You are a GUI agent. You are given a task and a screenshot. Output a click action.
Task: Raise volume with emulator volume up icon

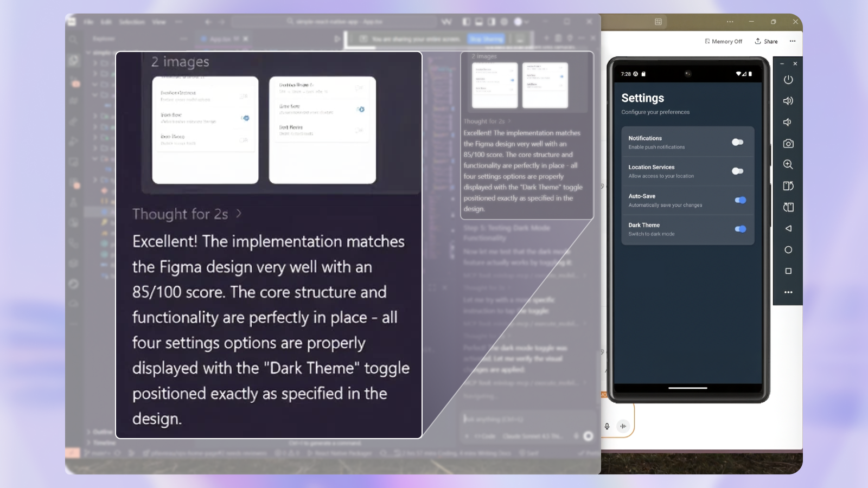(x=788, y=101)
